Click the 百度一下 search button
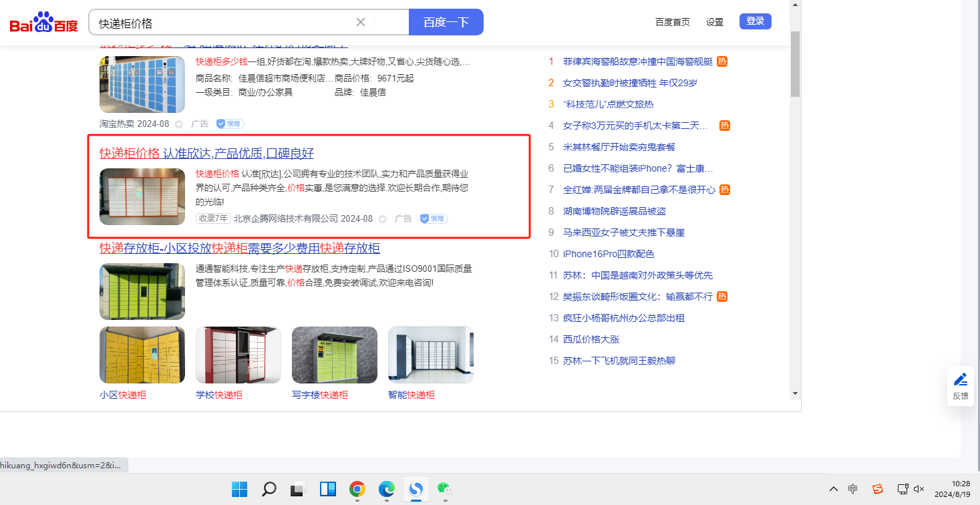 [446, 22]
